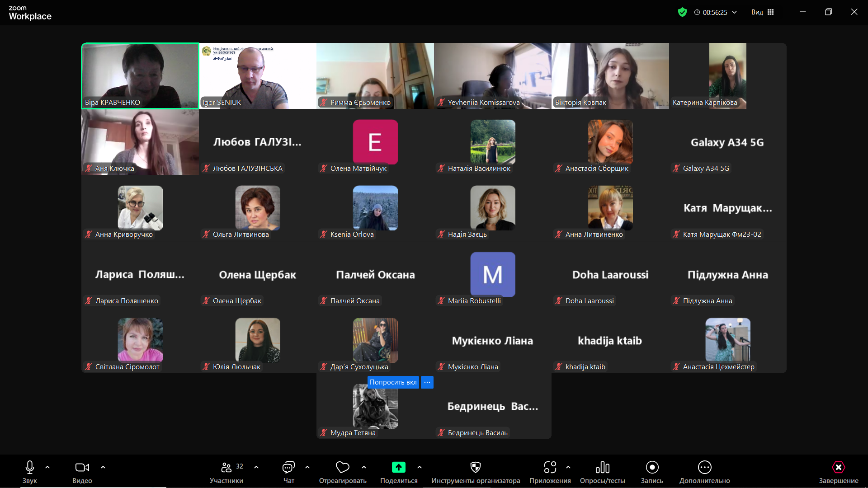Open three-dot menu on Мудра Тетяна tile

point(427,382)
